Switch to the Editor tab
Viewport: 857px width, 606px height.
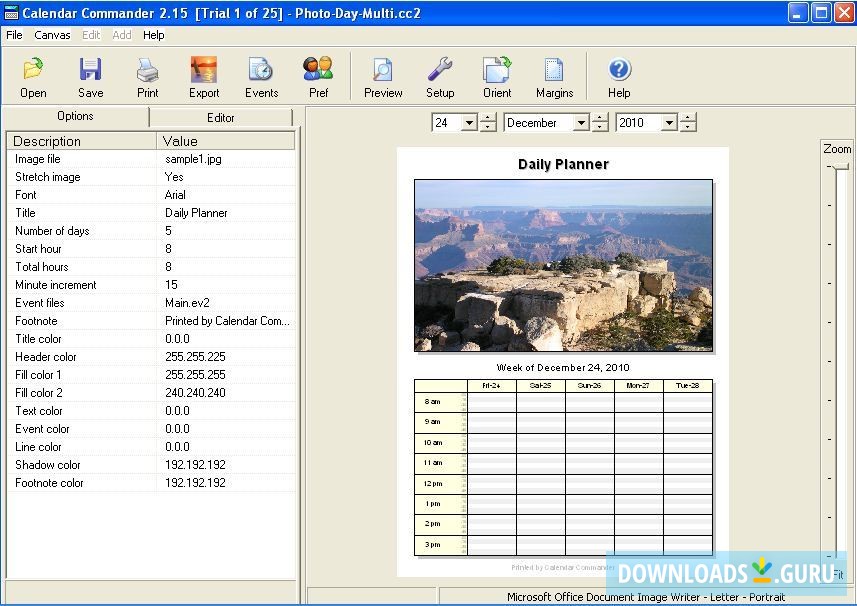pyautogui.click(x=220, y=117)
